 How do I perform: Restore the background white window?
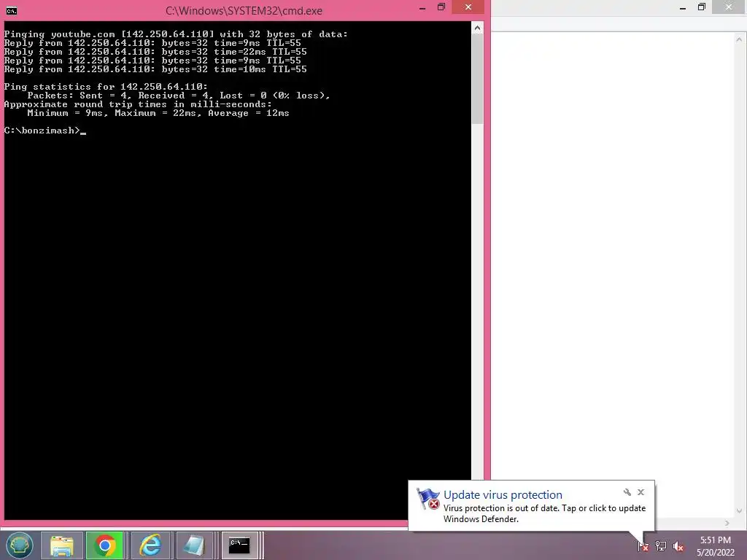[x=701, y=7]
